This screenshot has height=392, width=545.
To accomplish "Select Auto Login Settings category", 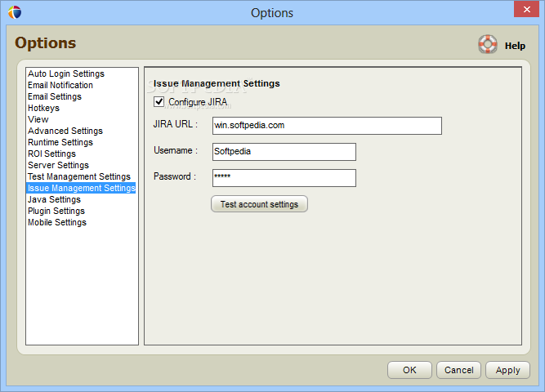I will click(66, 73).
